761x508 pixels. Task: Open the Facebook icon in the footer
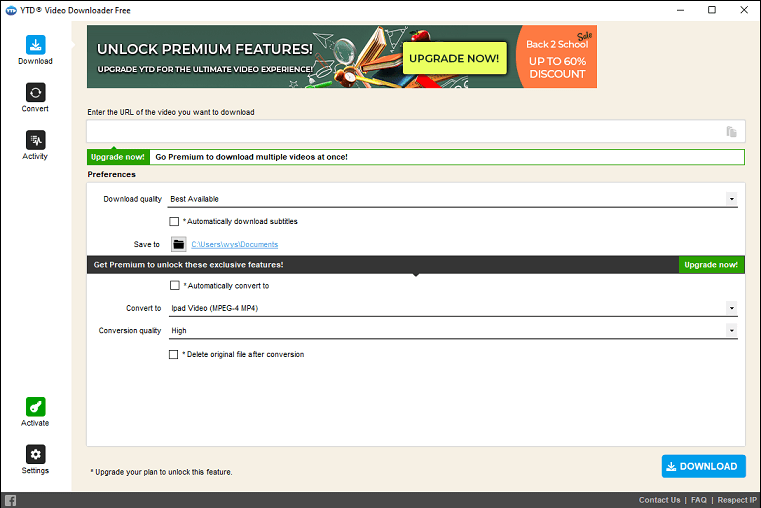[10, 500]
